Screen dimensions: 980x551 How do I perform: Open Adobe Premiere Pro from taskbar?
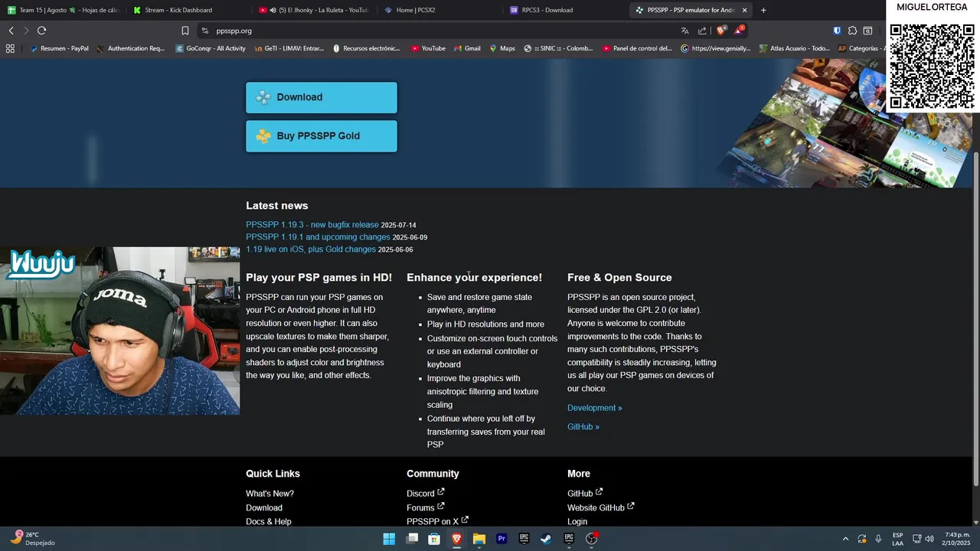click(x=501, y=539)
